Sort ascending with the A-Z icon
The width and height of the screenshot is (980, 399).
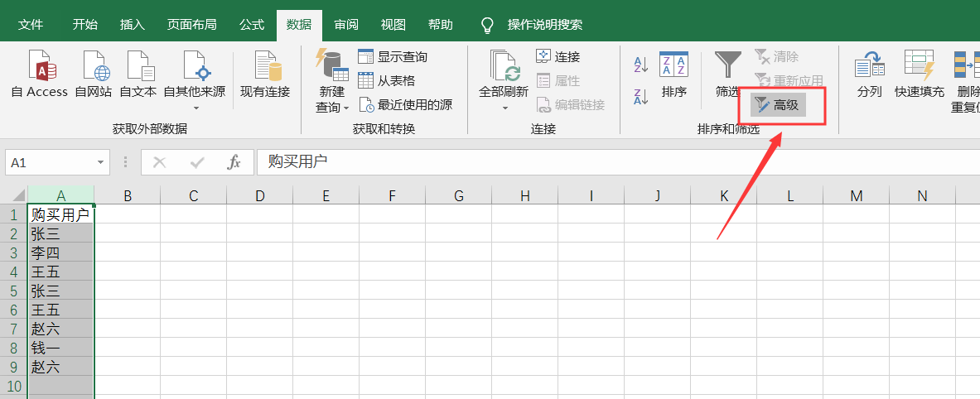(640, 65)
